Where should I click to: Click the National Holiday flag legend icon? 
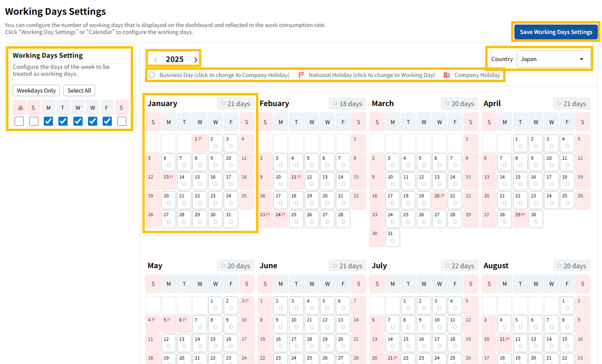tap(301, 75)
